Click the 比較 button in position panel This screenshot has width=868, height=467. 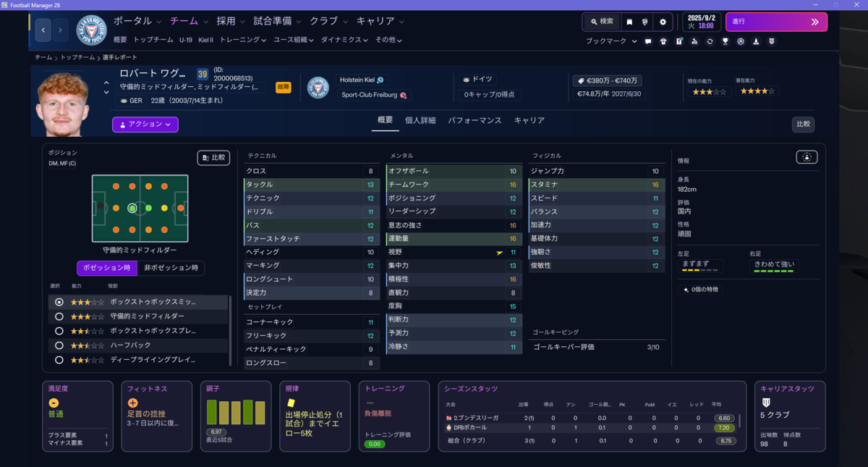coord(213,158)
